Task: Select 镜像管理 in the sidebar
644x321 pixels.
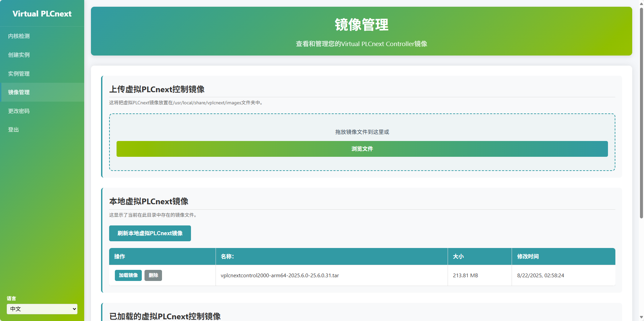Action: (42, 92)
